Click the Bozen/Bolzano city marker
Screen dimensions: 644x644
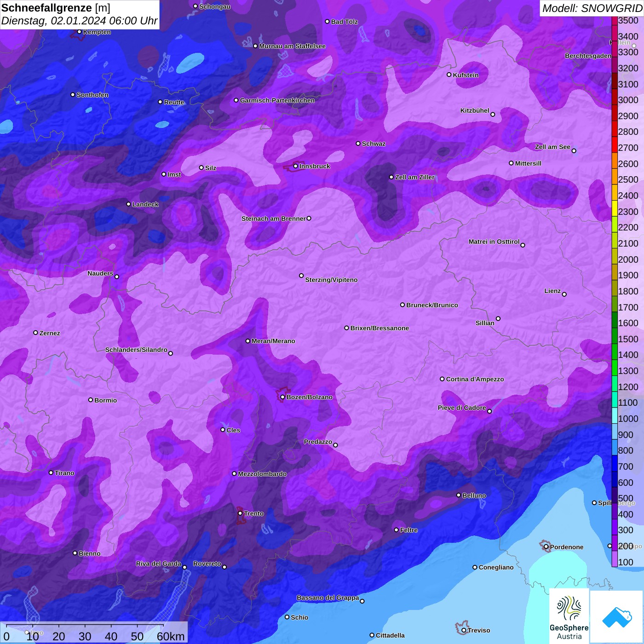282,397
